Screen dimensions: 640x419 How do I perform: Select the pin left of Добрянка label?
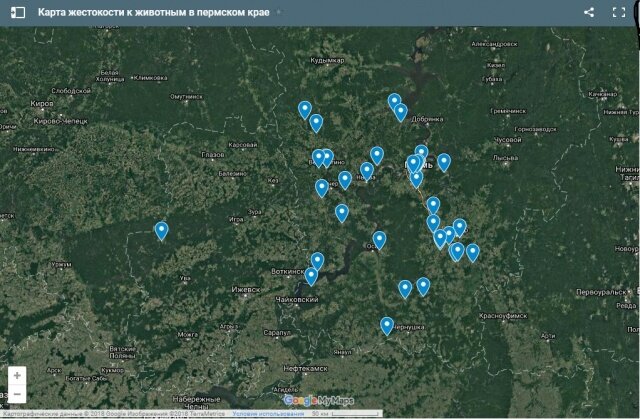[400, 112]
